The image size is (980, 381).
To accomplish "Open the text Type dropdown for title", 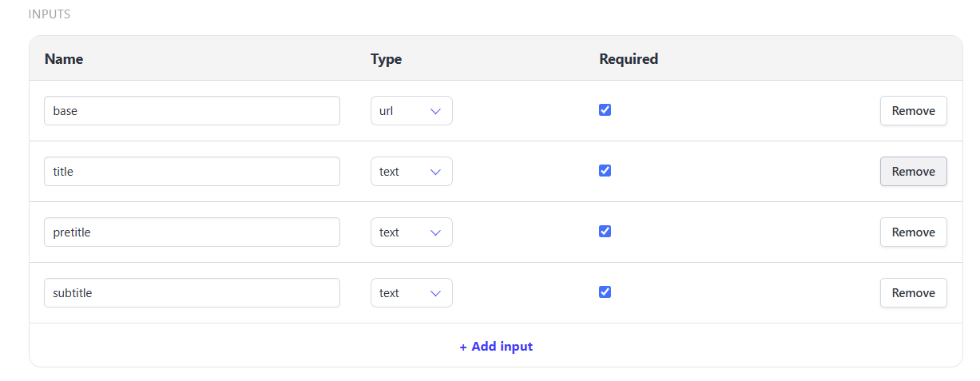I will (x=411, y=172).
